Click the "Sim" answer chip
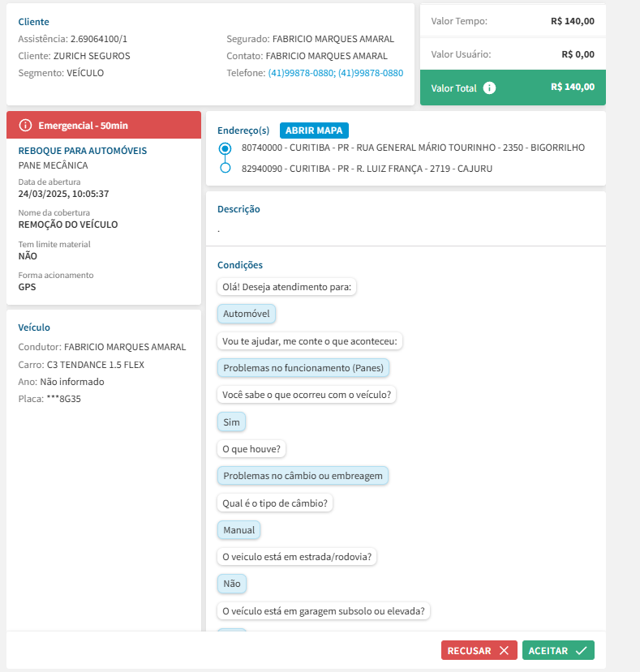The height and width of the screenshot is (672, 640). (x=231, y=422)
